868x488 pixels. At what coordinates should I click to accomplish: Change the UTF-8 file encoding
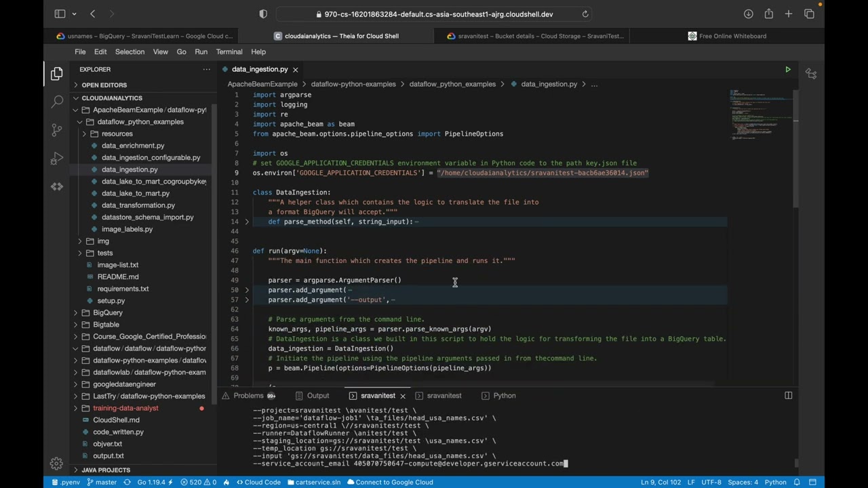click(x=711, y=482)
